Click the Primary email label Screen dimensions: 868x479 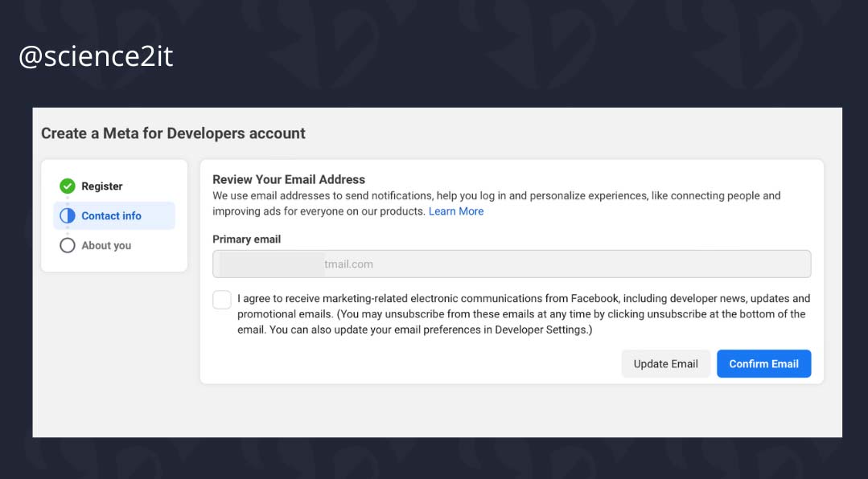click(246, 239)
